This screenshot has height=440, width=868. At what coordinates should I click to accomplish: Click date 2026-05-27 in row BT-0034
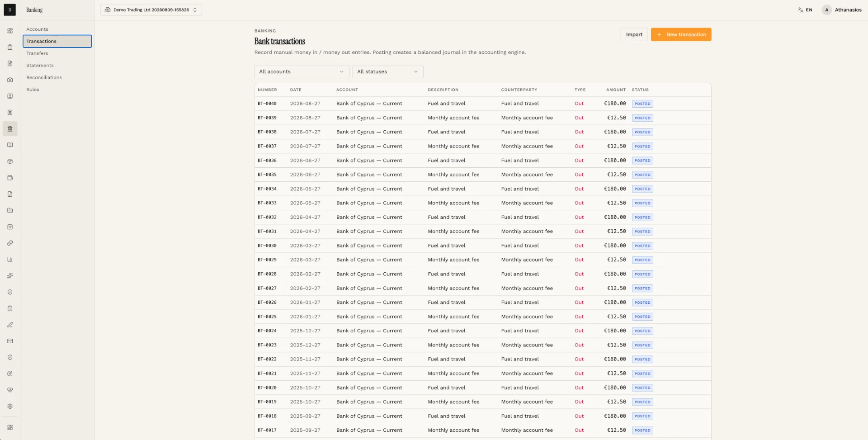pyautogui.click(x=305, y=189)
